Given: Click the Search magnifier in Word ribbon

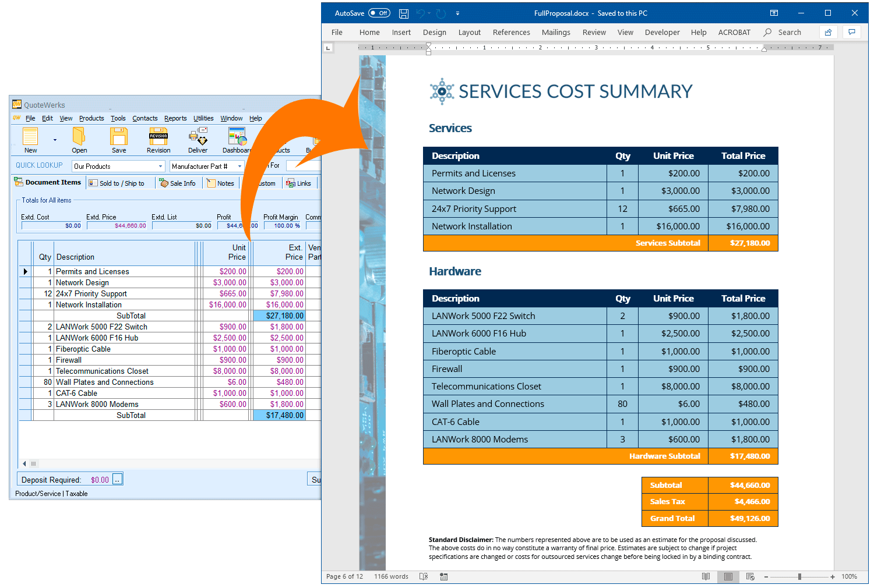Looking at the screenshot, I should click(x=768, y=33).
